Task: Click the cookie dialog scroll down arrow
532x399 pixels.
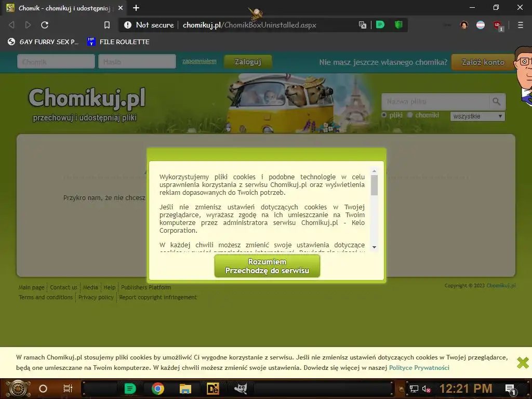Action: tap(374, 247)
